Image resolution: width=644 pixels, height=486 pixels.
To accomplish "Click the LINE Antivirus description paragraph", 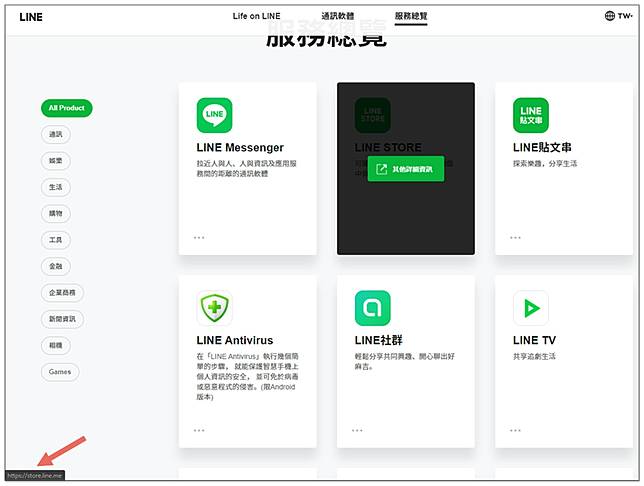I will [x=247, y=376].
